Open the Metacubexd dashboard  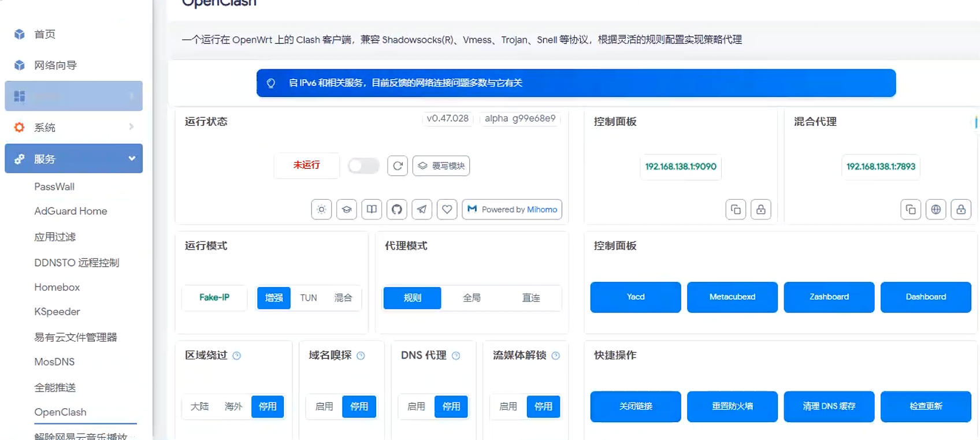[732, 297]
